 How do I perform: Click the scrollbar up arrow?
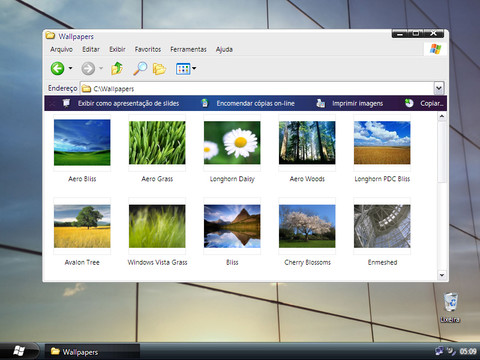coord(442,116)
